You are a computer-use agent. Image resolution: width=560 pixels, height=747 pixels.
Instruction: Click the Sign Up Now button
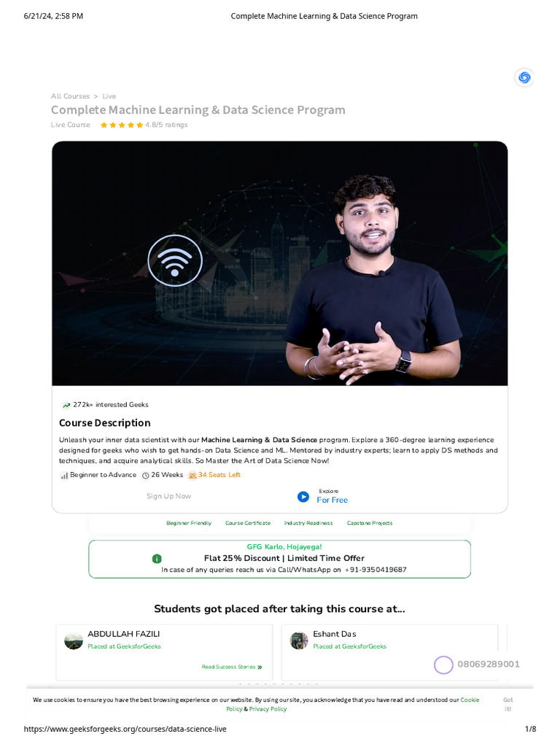pyautogui.click(x=168, y=496)
